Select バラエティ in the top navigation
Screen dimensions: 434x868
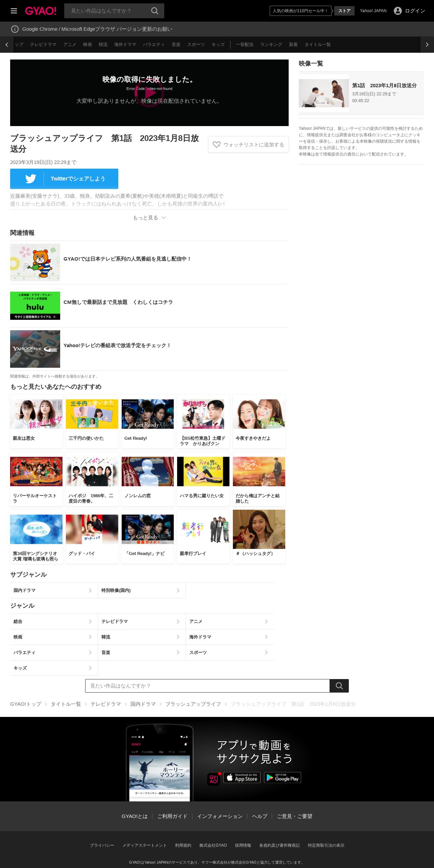click(x=154, y=45)
